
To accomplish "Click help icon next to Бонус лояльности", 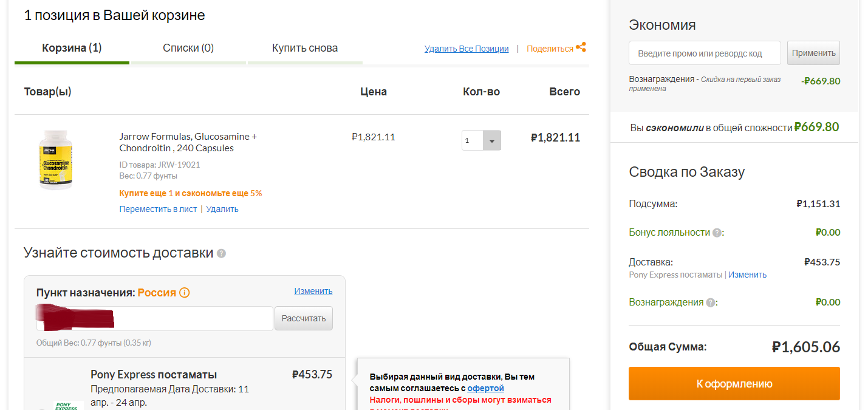I will point(717,233).
